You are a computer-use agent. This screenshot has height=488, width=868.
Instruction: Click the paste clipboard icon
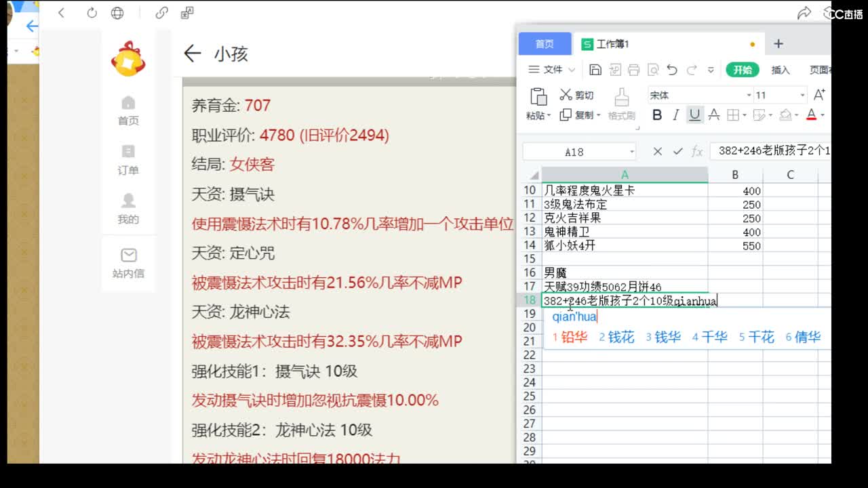coord(538,97)
